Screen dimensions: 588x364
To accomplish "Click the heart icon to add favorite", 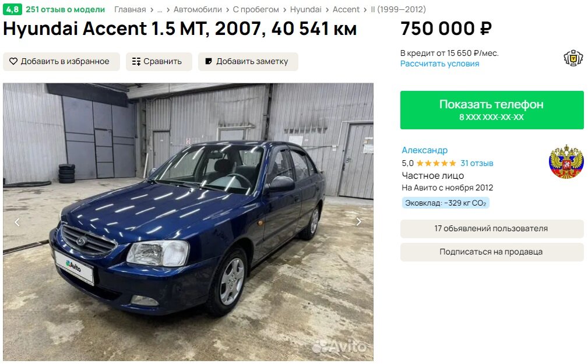I will click(13, 61).
